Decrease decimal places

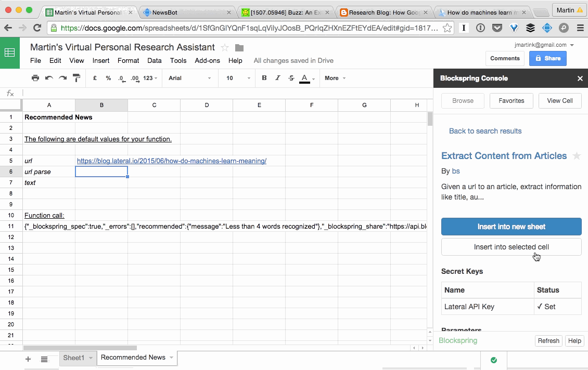(121, 78)
